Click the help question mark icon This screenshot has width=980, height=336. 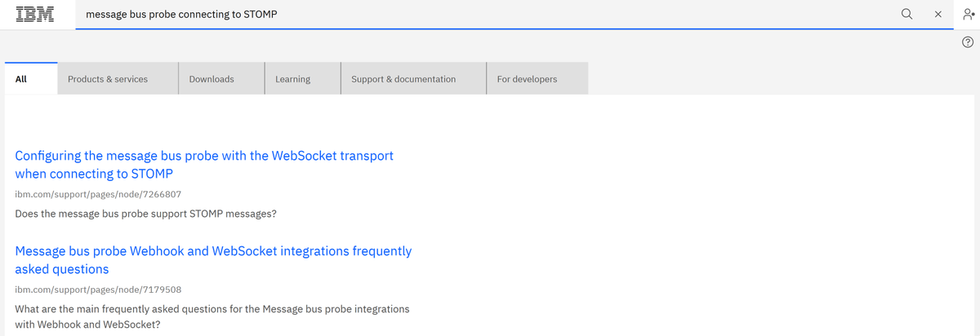[968, 42]
